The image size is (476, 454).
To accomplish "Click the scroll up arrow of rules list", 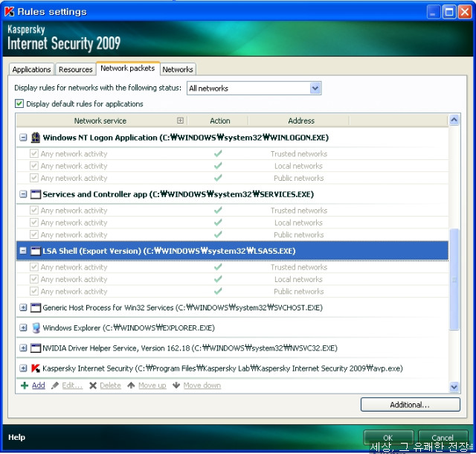I will pos(454,120).
